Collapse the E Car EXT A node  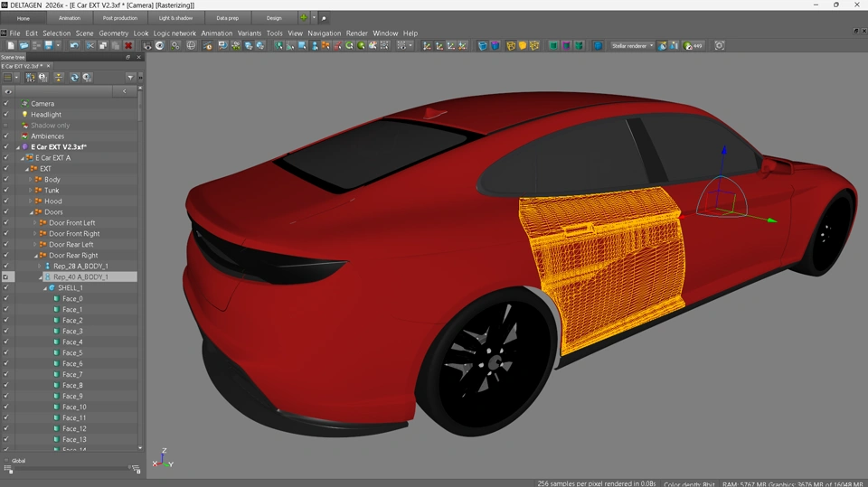tap(22, 158)
